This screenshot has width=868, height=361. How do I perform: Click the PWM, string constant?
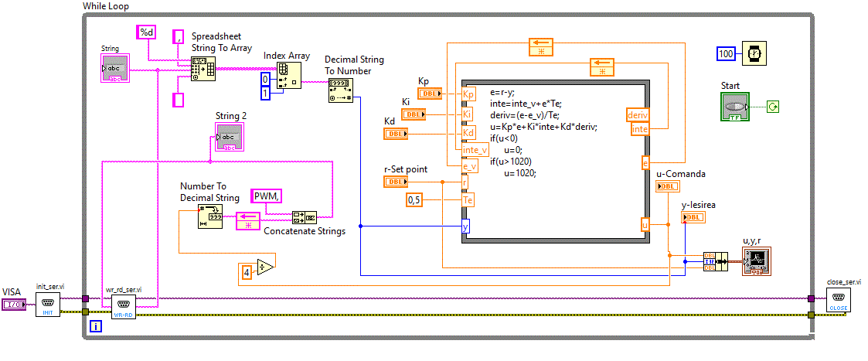[266, 196]
